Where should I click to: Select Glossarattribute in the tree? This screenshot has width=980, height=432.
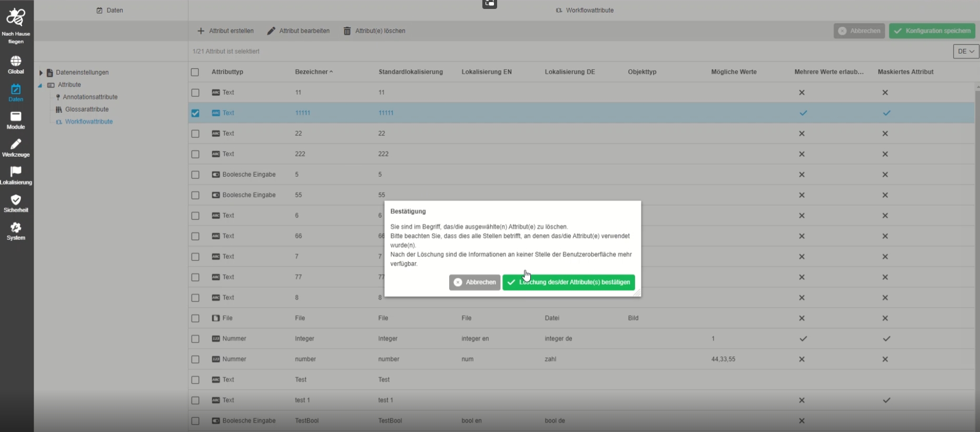pos(86,109)
